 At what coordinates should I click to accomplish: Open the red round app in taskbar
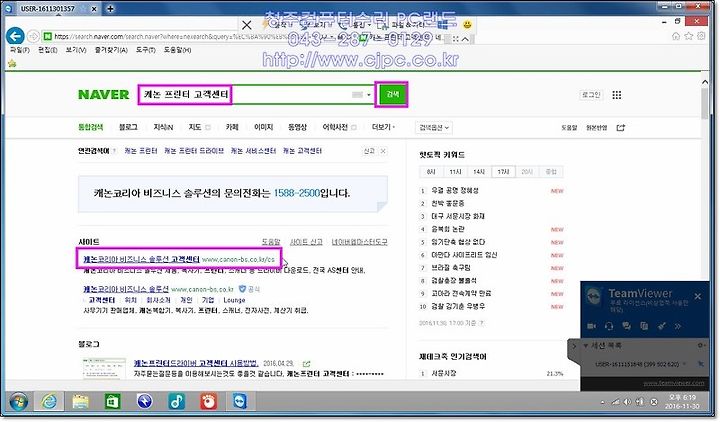(208, 402)
